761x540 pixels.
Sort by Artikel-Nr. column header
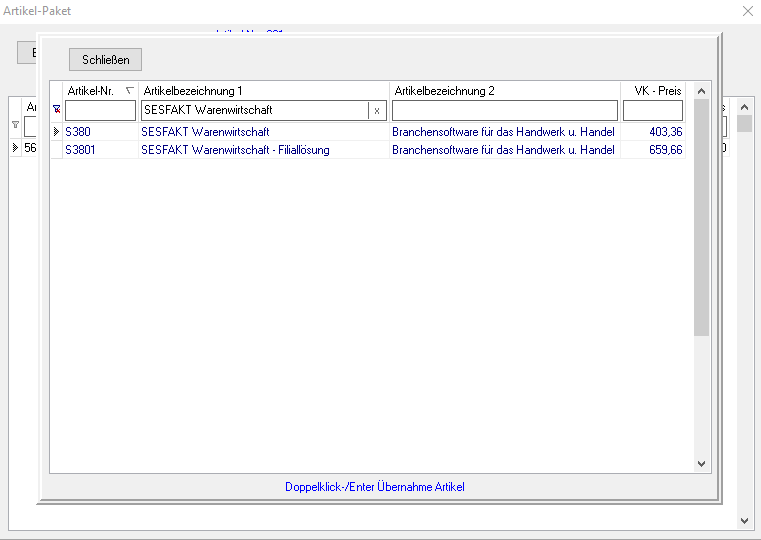tap(100, 91)
